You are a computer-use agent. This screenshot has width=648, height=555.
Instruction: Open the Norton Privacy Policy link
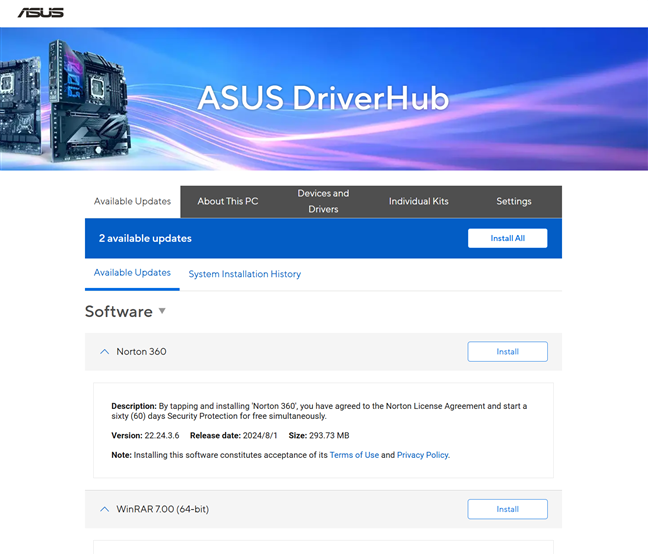point(422,455)
